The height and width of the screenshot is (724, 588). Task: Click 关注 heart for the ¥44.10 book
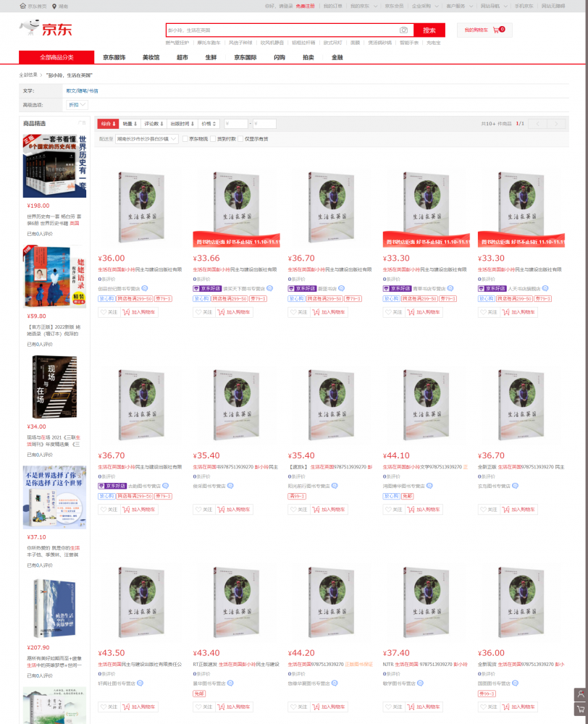(x=392, y=510)
